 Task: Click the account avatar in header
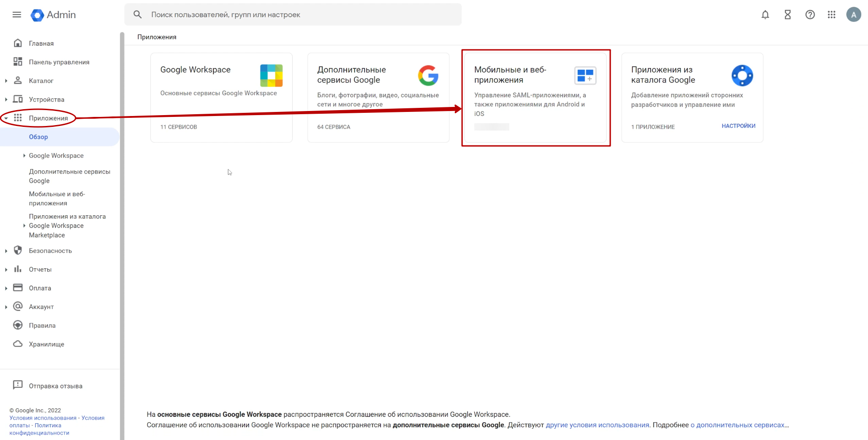pyautogui.click(x=854, y=15)
